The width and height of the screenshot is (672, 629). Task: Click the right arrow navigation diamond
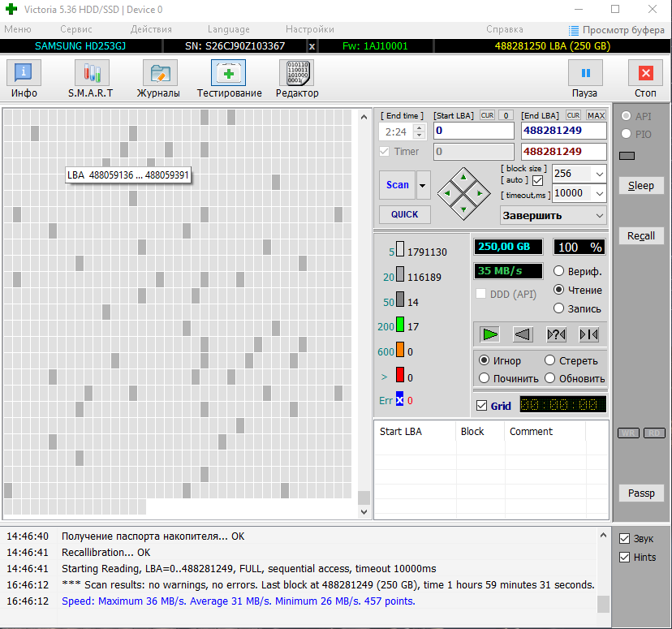coord(480,193)
